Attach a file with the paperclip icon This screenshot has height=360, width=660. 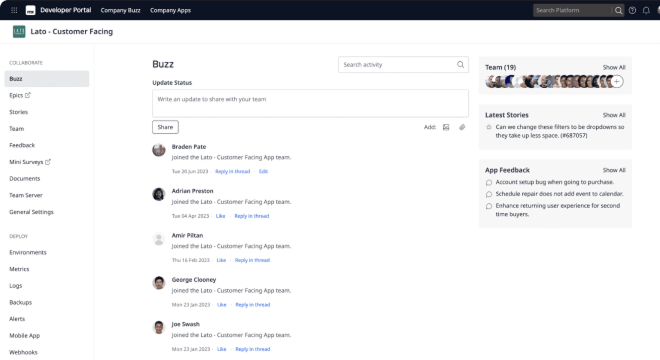coord(462,127)
